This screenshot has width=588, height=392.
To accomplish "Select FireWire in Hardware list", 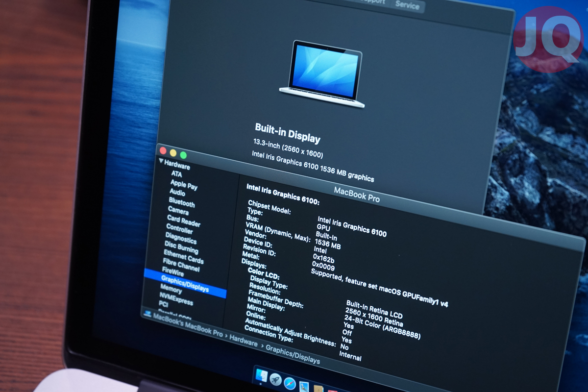I will pyautogui.click(x=173, y=273).
